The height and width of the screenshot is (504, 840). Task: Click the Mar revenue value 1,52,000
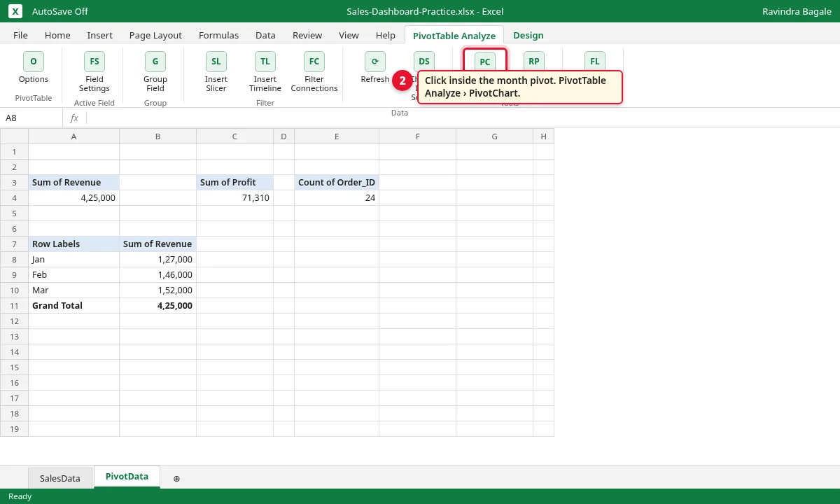158,290
